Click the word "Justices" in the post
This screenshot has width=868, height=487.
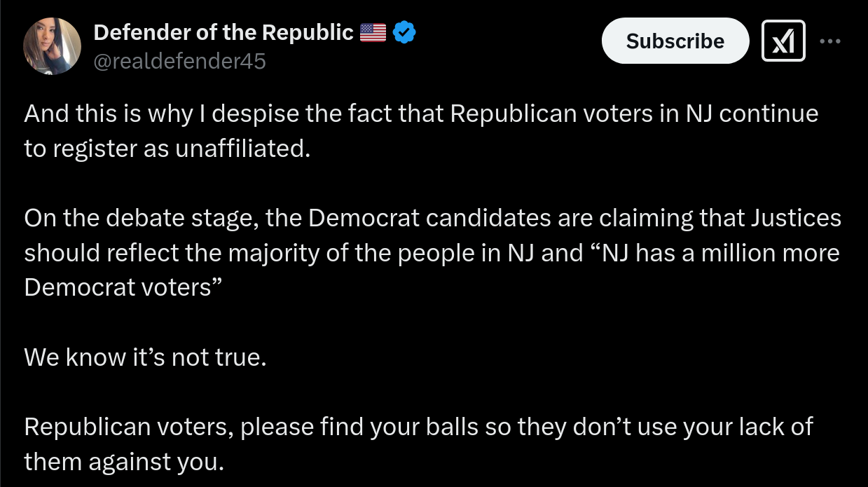796,218
